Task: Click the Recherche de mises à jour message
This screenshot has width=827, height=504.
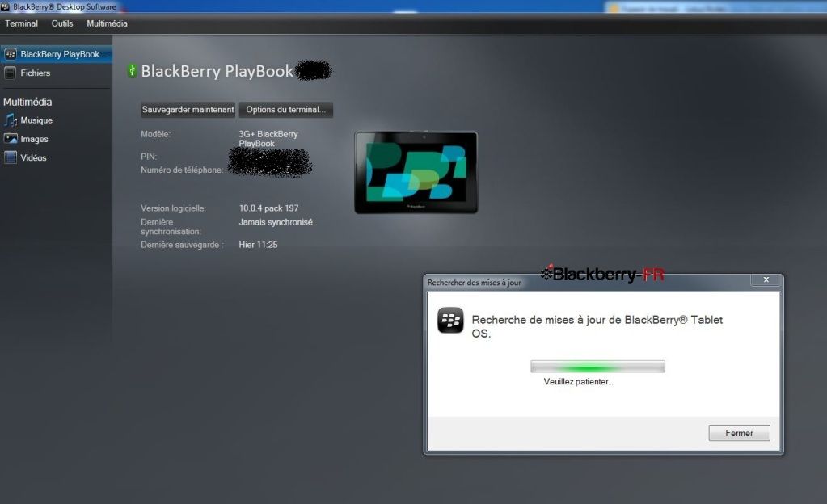Action: pyautogui.click(x=597, y=326)
